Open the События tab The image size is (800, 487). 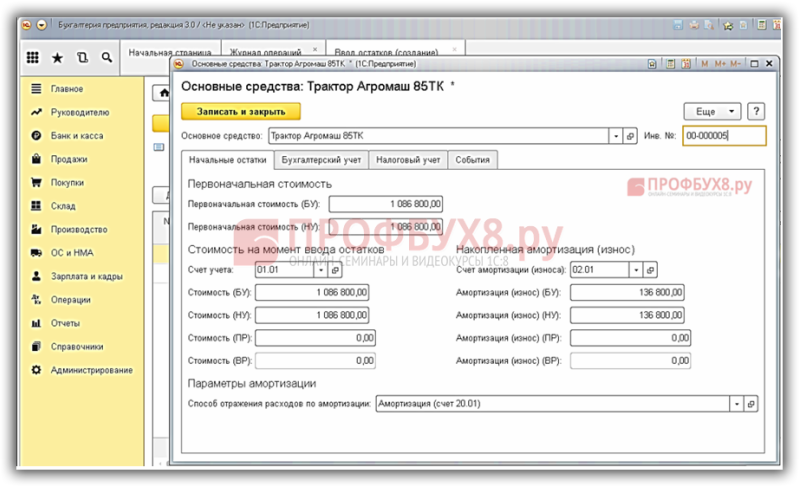(472, 160)
